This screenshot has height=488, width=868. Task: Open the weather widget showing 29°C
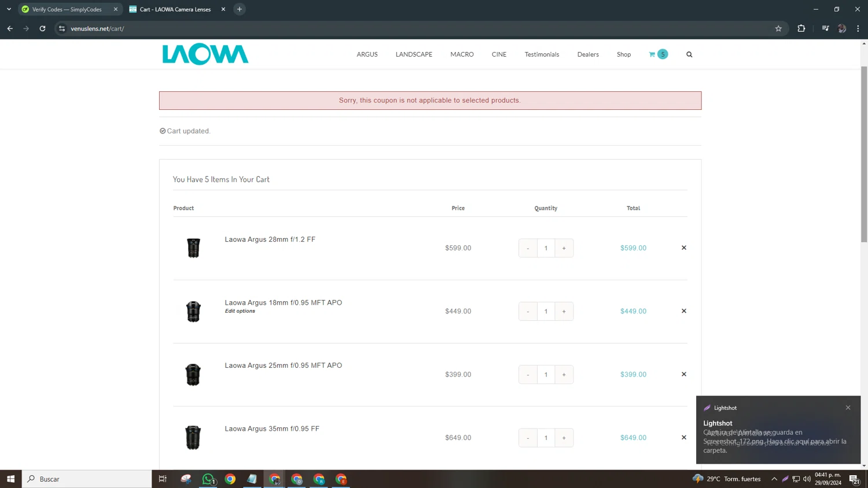point(727,479)
